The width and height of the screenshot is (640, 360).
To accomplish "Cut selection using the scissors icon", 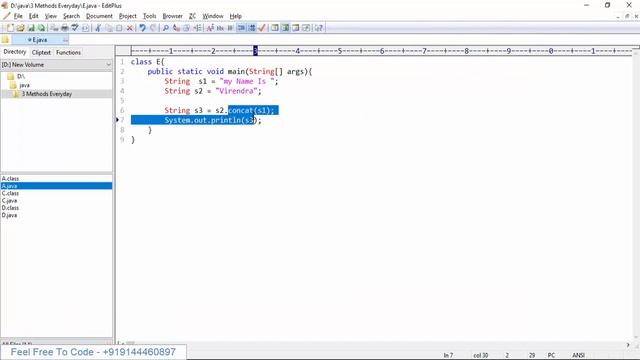I will coord(98,28).
